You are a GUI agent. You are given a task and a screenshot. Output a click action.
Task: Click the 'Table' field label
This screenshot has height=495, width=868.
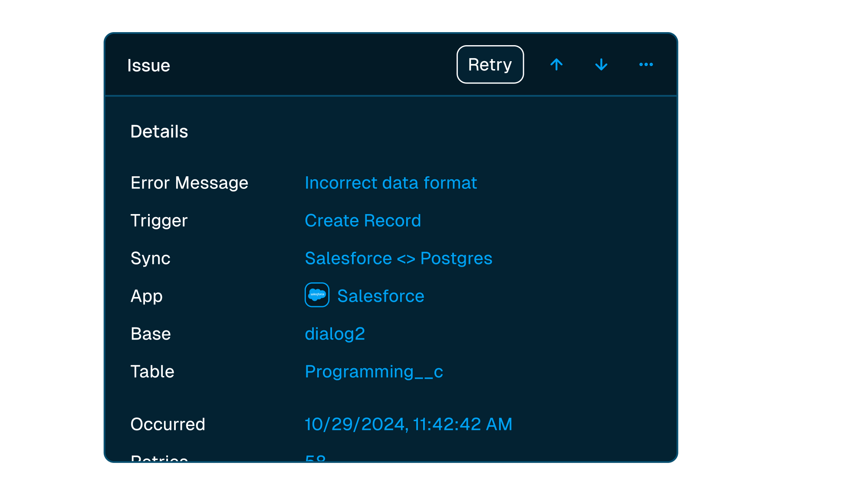tap(152, 372)
